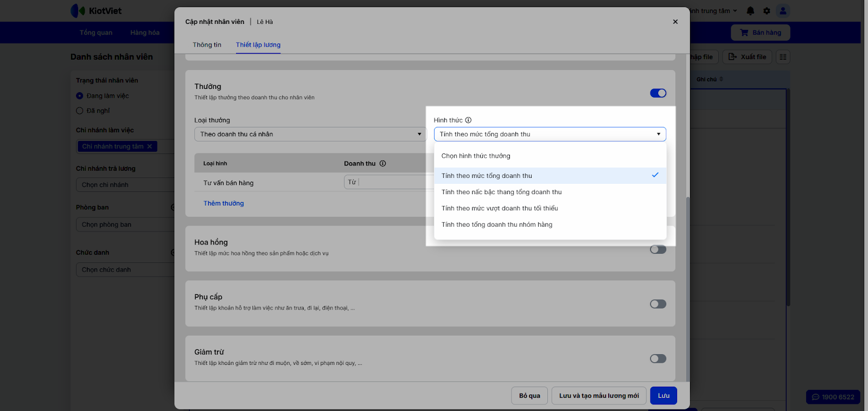
Task: Click the Lưu button
Action: point(663,396)
